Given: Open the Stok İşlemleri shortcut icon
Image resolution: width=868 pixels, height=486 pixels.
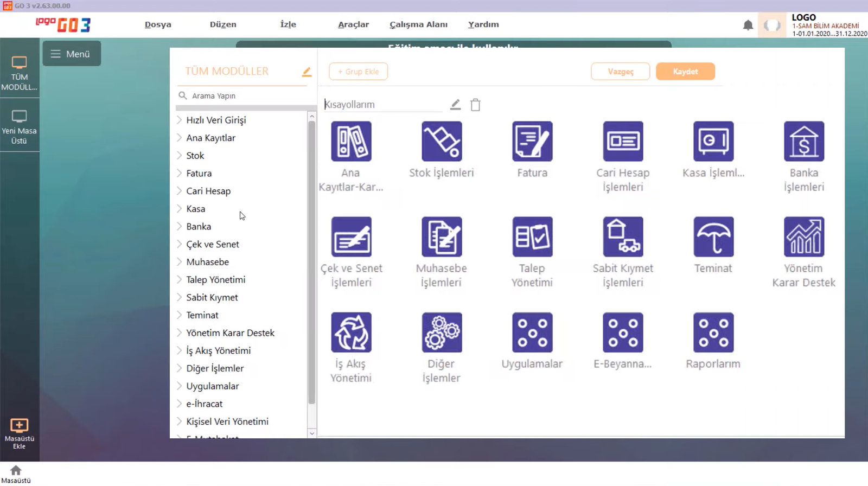Looking at the screenshot, I should point(442,142).
